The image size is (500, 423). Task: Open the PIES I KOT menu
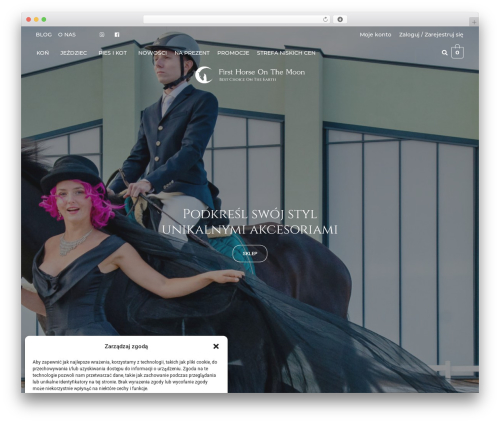click(x=113, y=53)
